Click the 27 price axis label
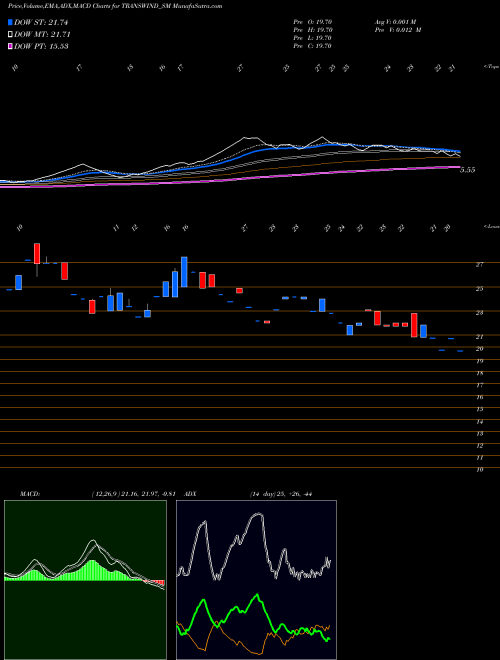The height and width of the screenshot is (660, 500). [x=479, y=264]
